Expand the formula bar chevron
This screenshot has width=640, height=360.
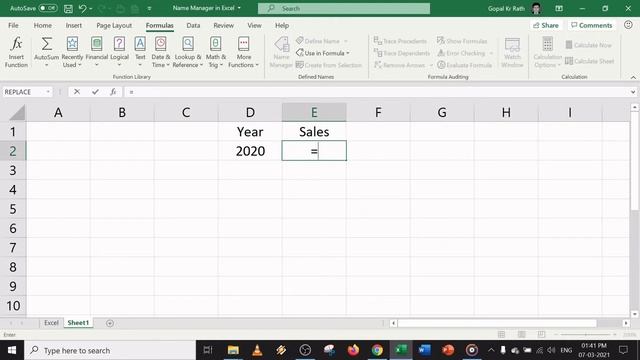click(x=633, y=92)
